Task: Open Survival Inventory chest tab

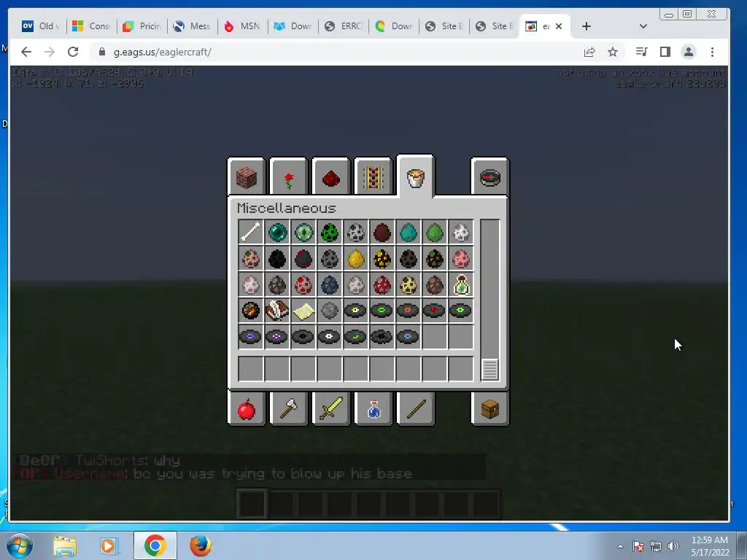Action: [x=489, y=408]
